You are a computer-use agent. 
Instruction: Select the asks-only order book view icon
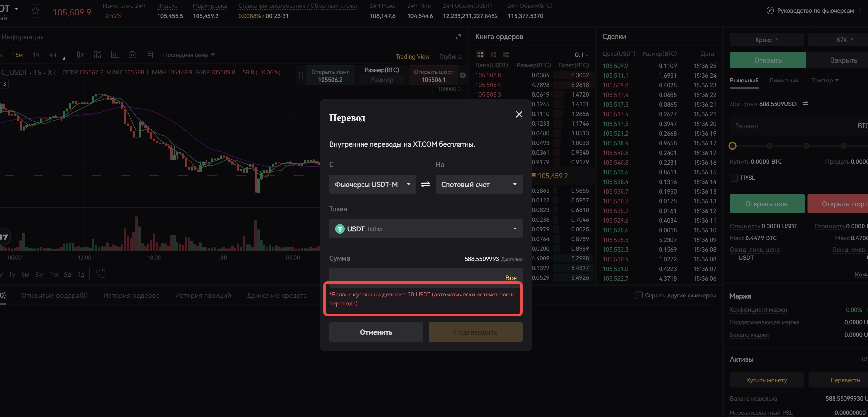(x=493, y=54)
